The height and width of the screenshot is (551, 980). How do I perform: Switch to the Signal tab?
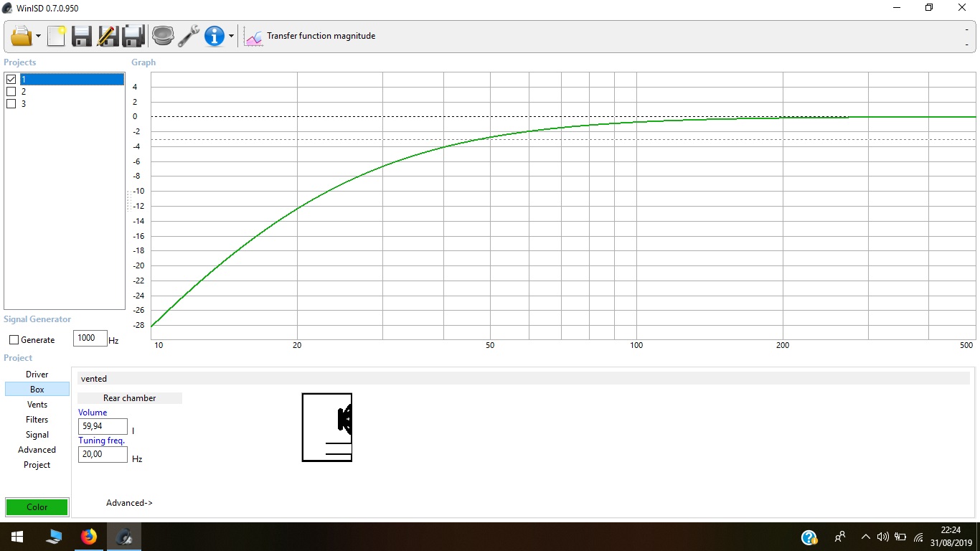(x=37, y=435)
